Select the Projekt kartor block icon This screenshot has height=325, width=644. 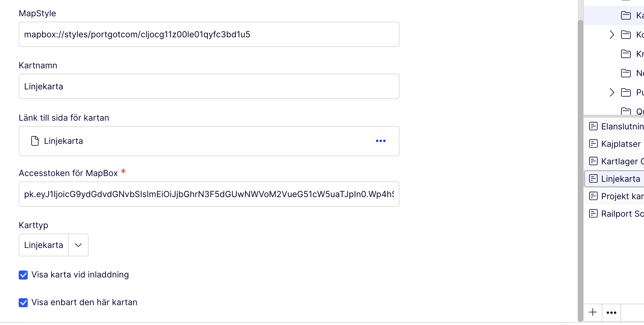pyautogui.click(x=593, y=196)
